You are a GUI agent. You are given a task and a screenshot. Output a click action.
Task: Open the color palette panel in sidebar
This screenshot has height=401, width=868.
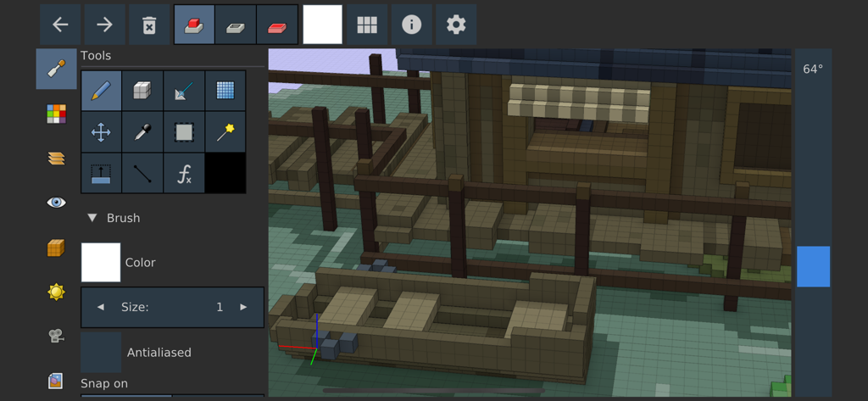[57, 114]
